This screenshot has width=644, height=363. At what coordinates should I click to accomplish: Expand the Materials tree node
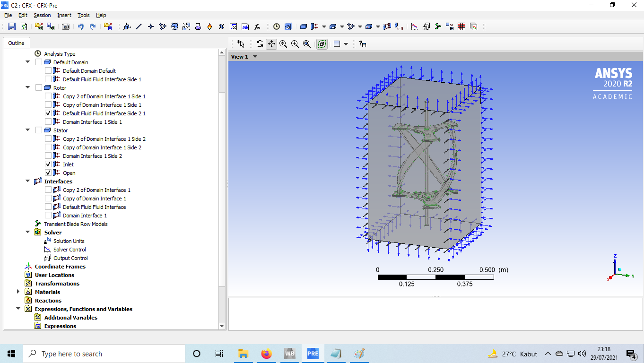point(18,292)
